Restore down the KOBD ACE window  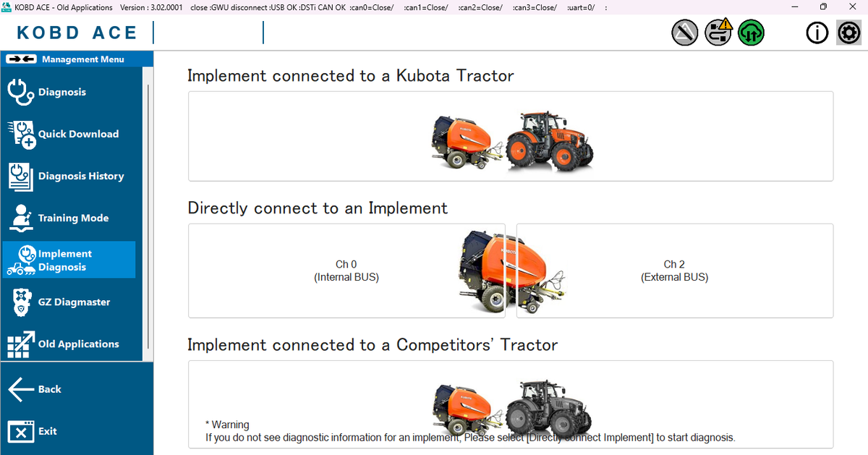823,7
